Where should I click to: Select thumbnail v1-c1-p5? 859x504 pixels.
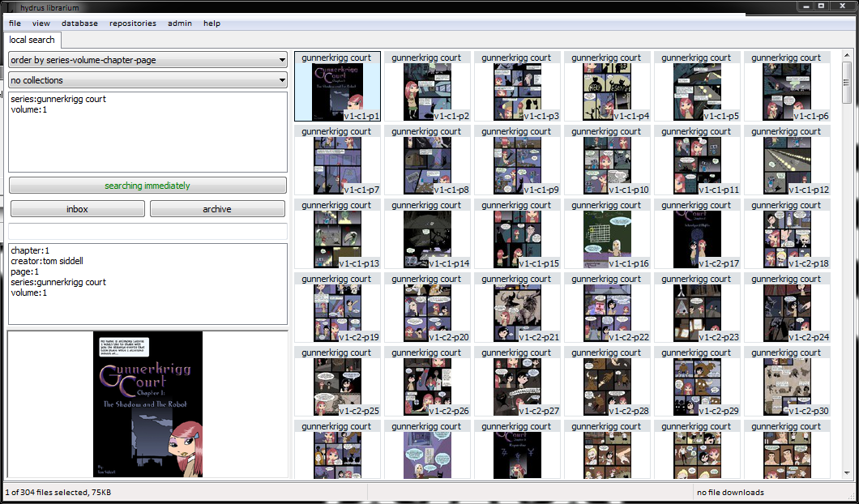(x=697, y=87)
